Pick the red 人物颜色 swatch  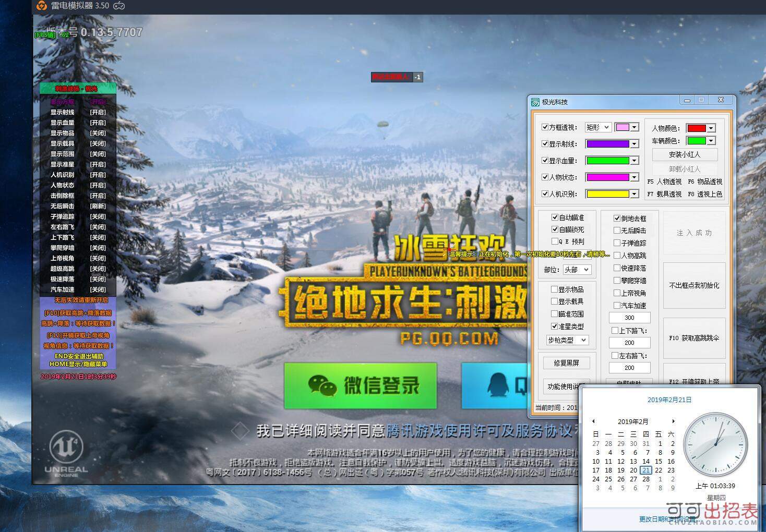pyautogui.click(x=696, y=128)
